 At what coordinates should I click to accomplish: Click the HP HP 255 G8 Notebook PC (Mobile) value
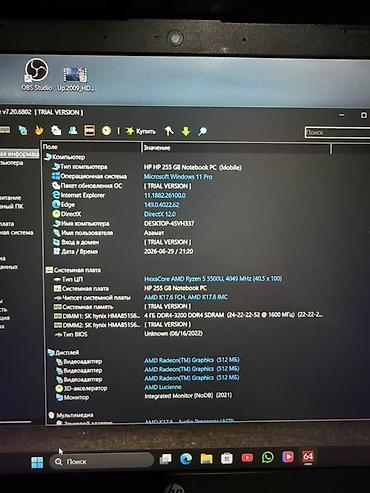193,167
